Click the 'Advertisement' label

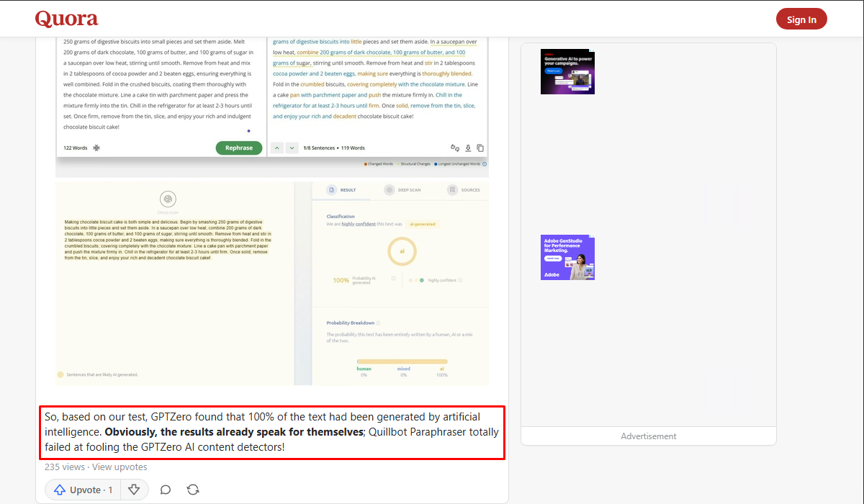point(649,436)
